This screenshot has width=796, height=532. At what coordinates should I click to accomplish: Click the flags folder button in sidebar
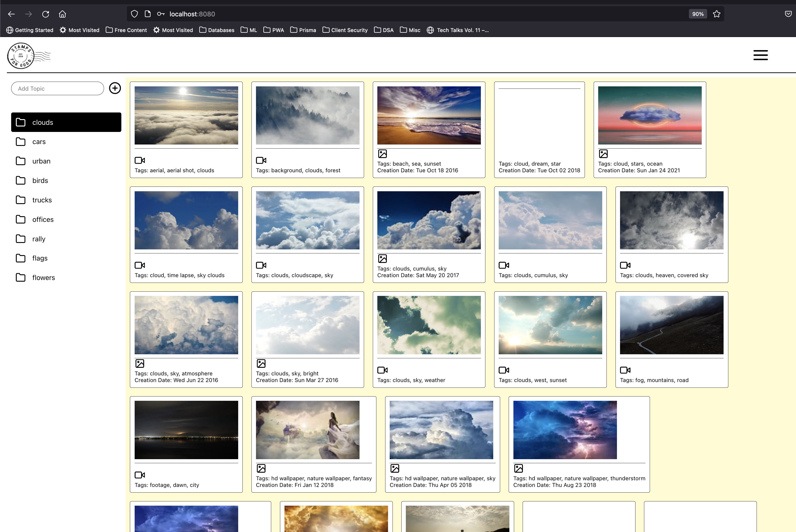[65, 258]
